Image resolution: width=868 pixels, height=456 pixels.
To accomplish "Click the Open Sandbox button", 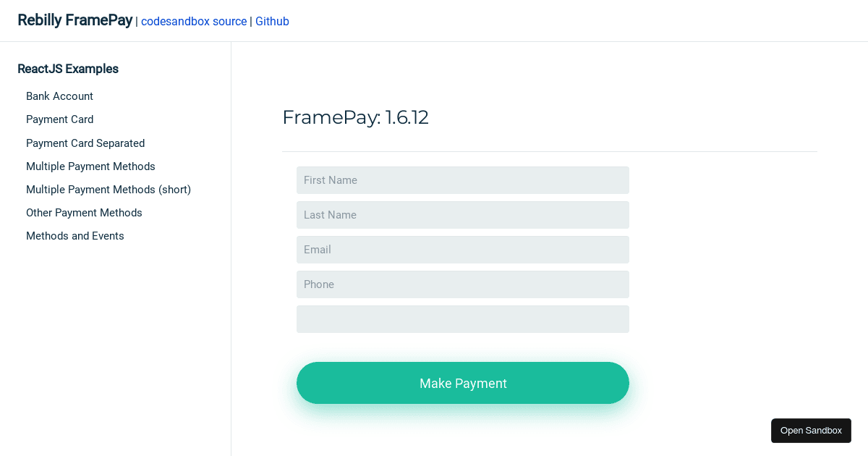I will [811, 431].
